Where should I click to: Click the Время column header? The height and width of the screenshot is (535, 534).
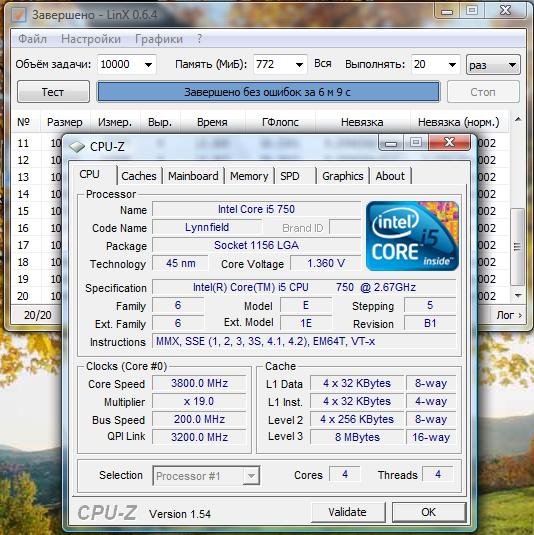point(212,122)
